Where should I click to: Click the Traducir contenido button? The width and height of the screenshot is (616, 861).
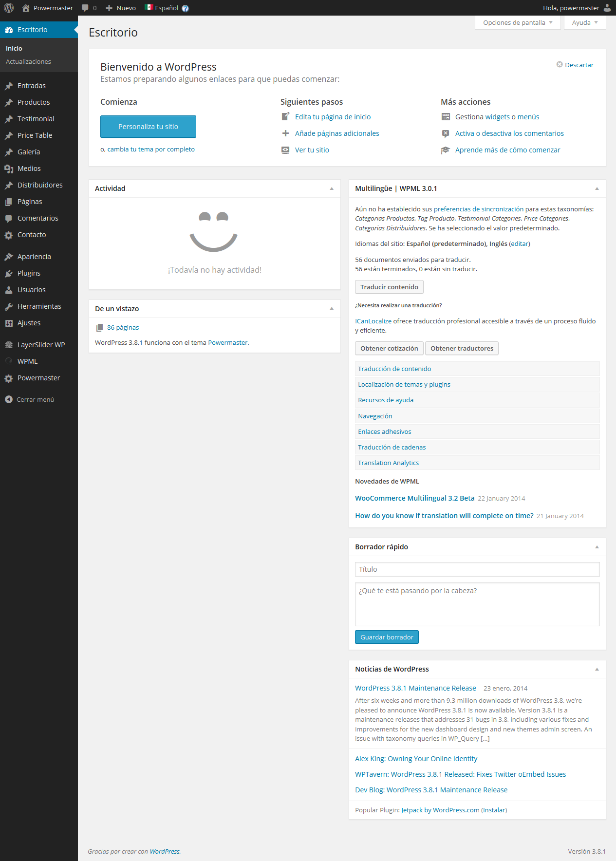pyautogui.click(x=389, y=287)
